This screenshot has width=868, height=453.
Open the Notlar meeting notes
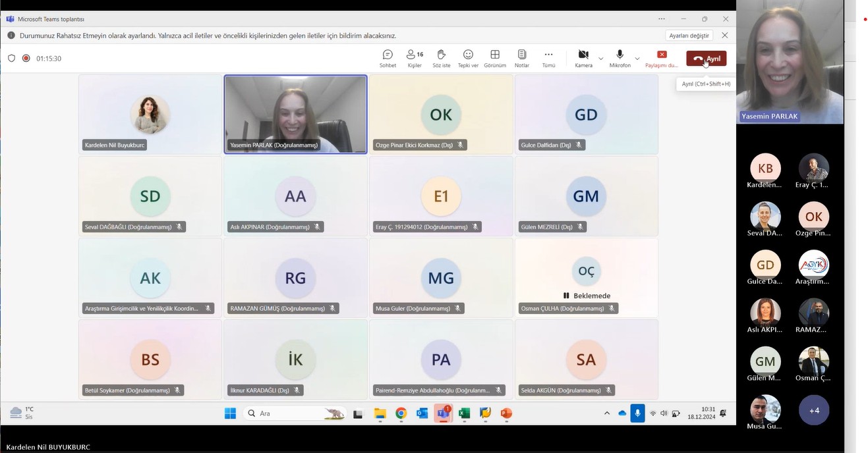(x=522, y=58)
